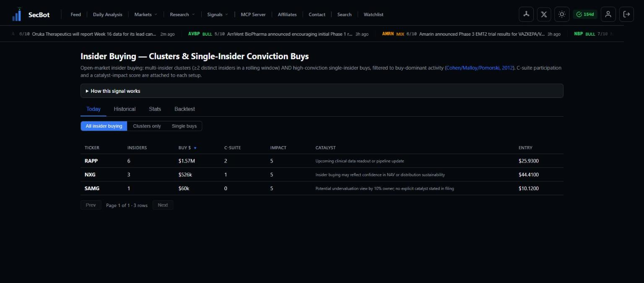Open the NBP ticker in news strip

pyautogui.click(x=578, y=34)
